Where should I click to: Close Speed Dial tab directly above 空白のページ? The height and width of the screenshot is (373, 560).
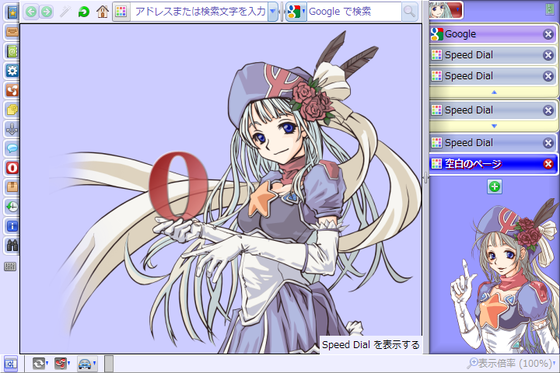coord(548,143)
